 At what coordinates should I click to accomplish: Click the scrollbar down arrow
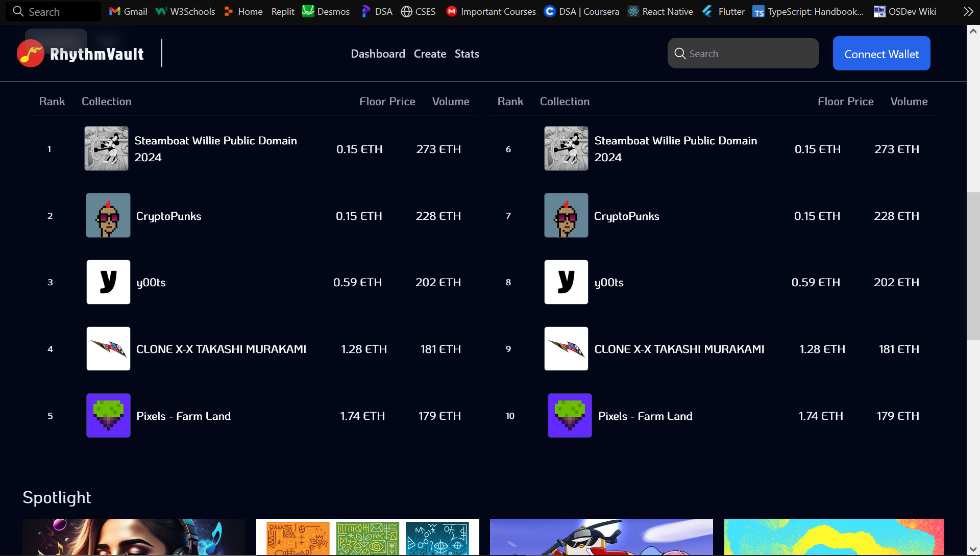973,549
